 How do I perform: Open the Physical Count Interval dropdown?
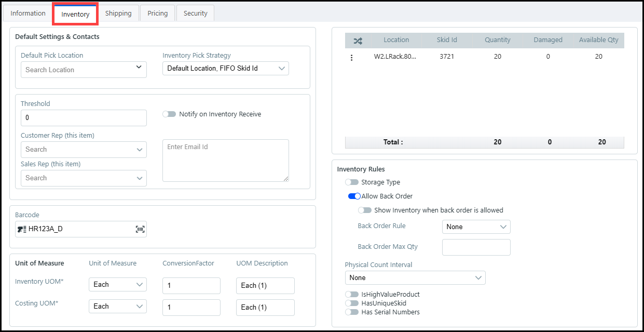(x=415, y=278)
